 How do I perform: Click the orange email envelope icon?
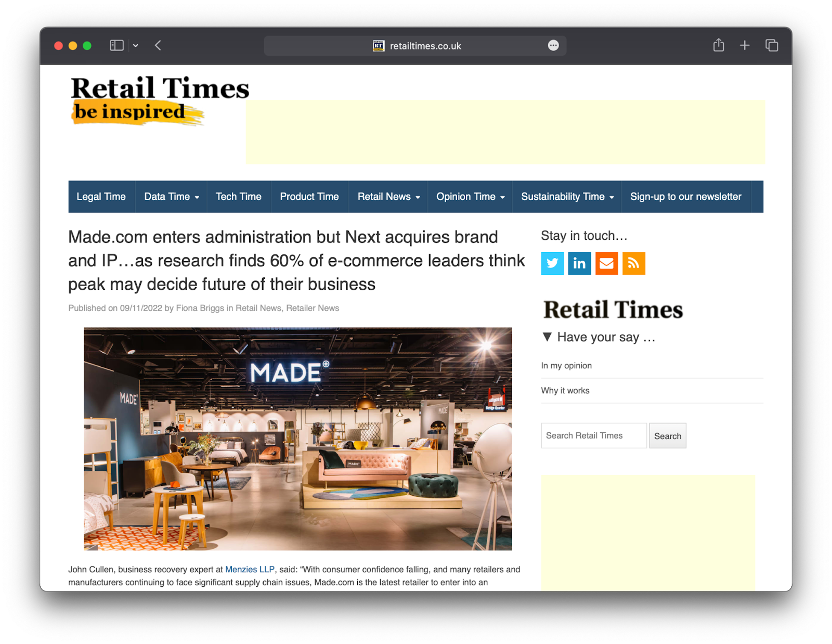point(606,263)
